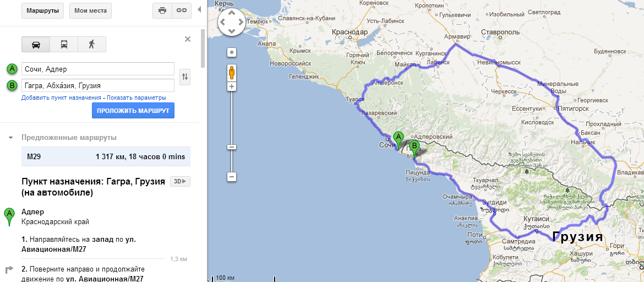Click Добавить пункт назначения link
This screenshot has width=644, height=282.
61,98
